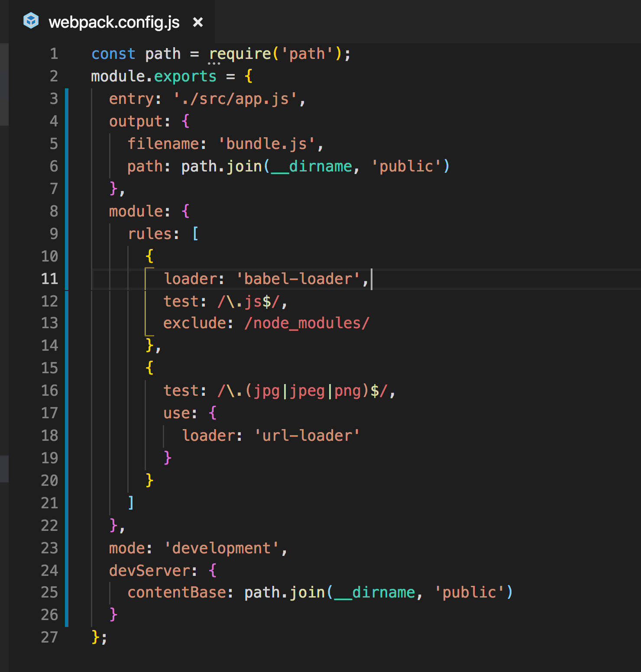Click the 'bundle.js' filename string

[x=267, y=144]
